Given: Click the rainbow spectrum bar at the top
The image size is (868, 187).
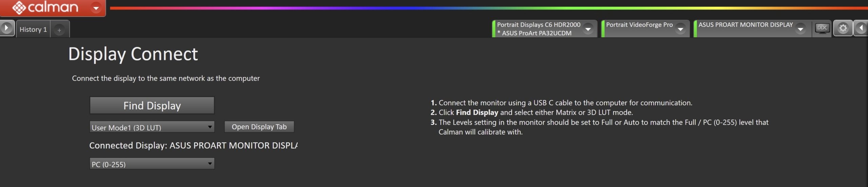Looking at the screenshot, I should tap(475, 8).
